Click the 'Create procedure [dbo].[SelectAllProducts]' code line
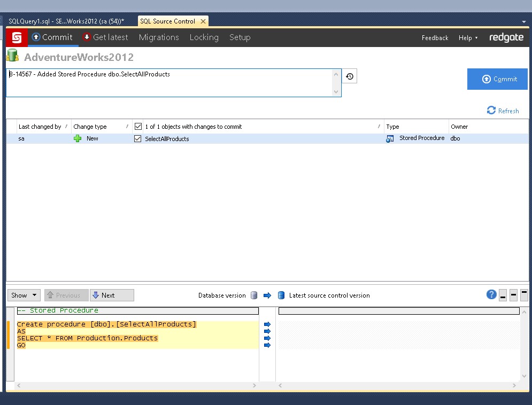The height and width of the screenshot is (405, 532). [x=106, y=324]
